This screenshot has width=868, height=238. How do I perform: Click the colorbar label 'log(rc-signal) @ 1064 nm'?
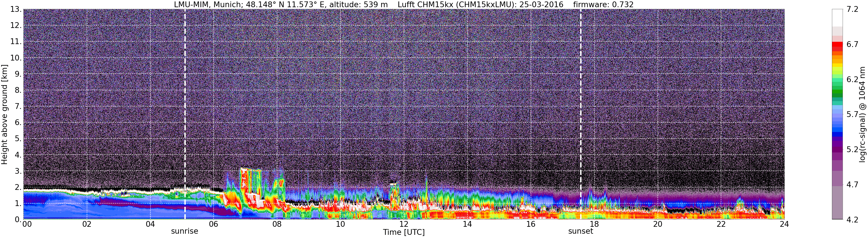[862, 114]
